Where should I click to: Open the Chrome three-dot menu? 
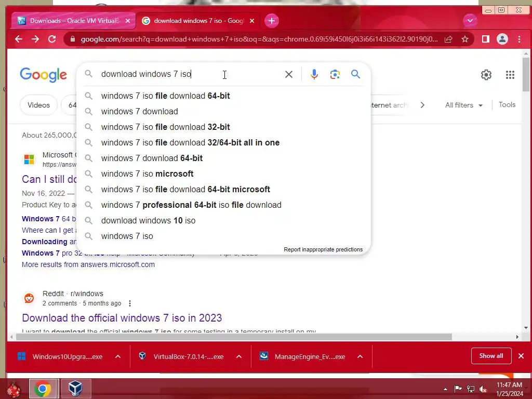[519, 39]
